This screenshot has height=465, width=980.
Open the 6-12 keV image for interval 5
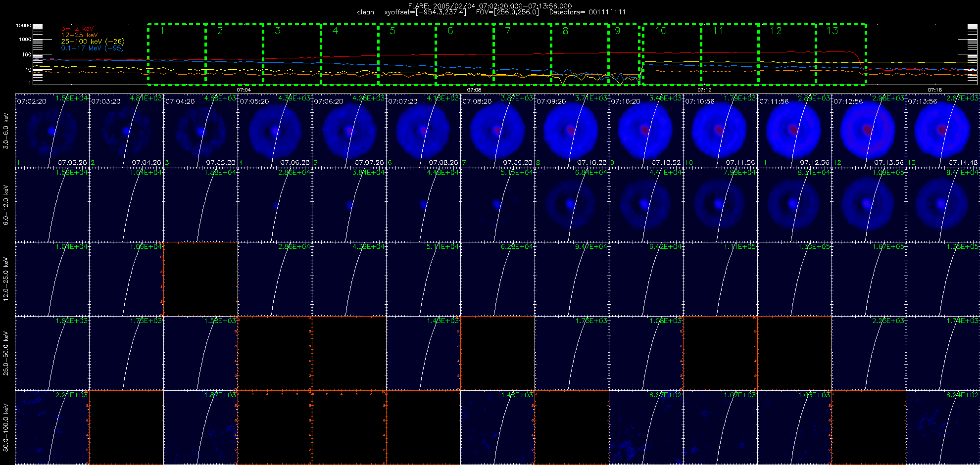pyautogui.click(x=349, y=205)
